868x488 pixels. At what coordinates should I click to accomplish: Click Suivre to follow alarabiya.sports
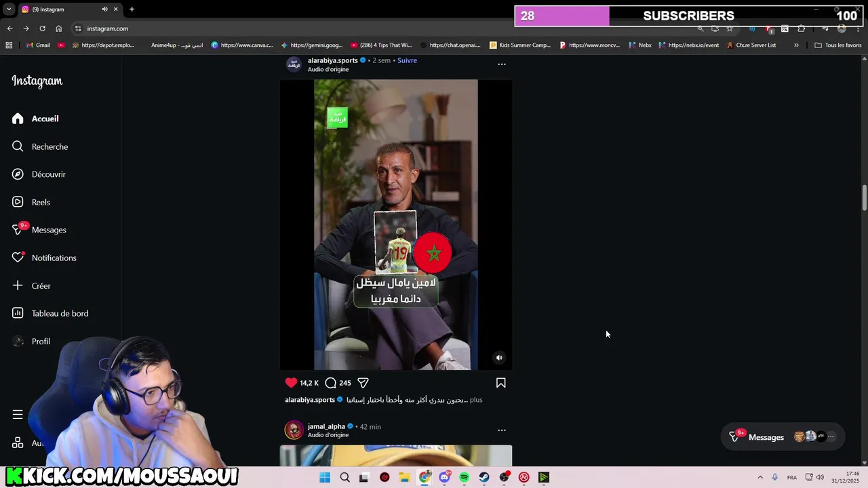407,60
